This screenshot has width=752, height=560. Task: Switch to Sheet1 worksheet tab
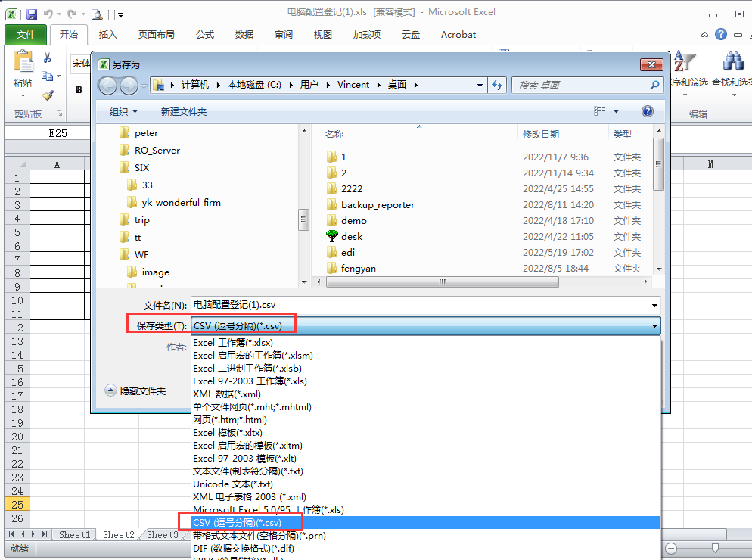pos(74,534)
